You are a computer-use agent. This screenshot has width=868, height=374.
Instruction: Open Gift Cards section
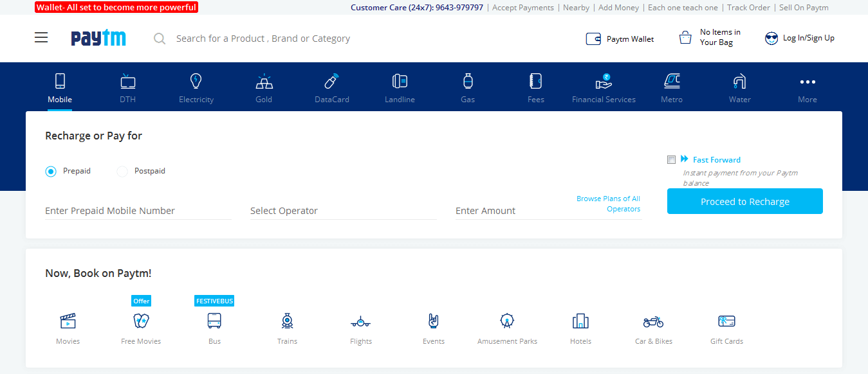click(x=726, y=328)
